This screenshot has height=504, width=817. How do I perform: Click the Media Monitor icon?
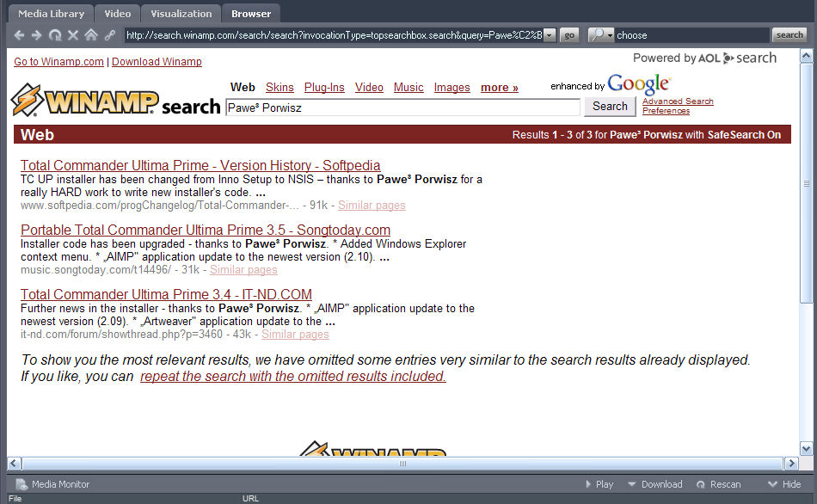pyautogui.click(x=21, y=484)
